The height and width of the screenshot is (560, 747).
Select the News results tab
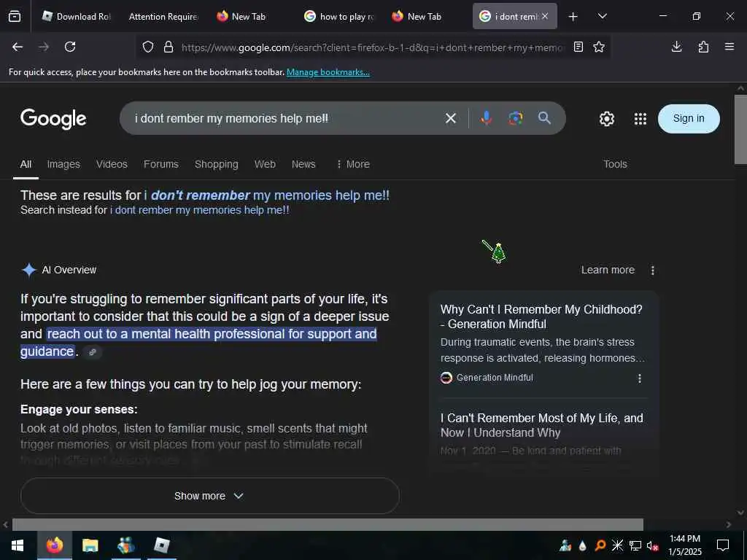(x=303, y=164)
